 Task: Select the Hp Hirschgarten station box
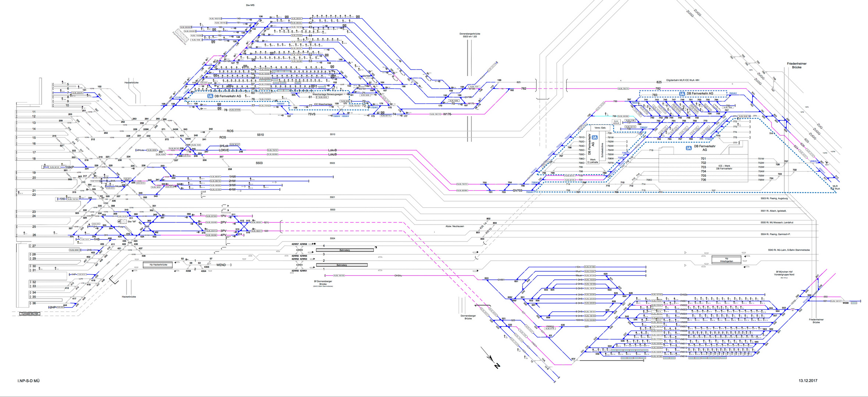tap(726, 260)
